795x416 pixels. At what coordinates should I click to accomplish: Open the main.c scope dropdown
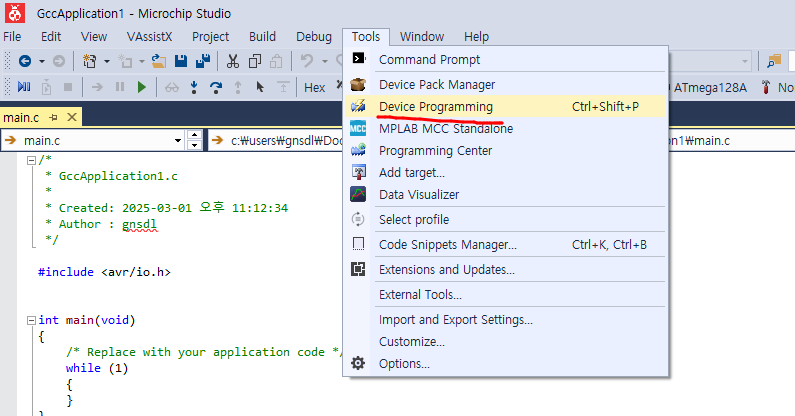pos(177,141)
